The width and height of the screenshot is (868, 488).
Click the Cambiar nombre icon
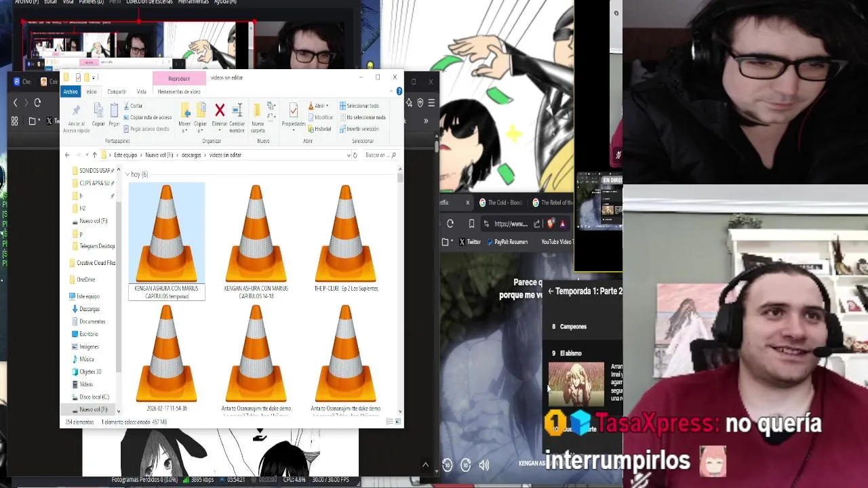[237, 110]
